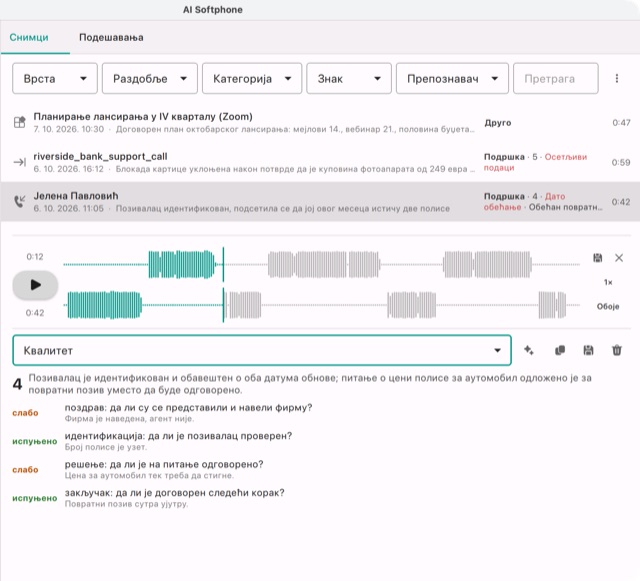Screen dimensions: 640x581
Task: Save the analysis with the floppy icon
Action: click(588, 350)
